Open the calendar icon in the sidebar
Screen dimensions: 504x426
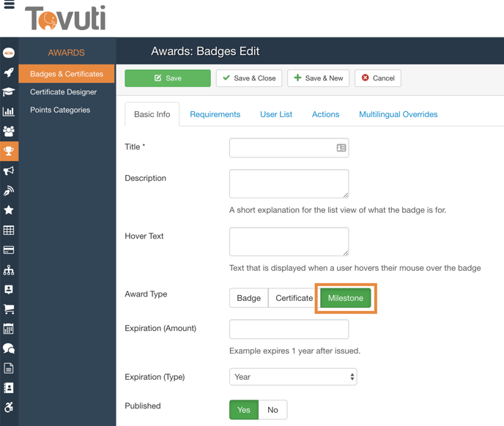coord(9,329)
